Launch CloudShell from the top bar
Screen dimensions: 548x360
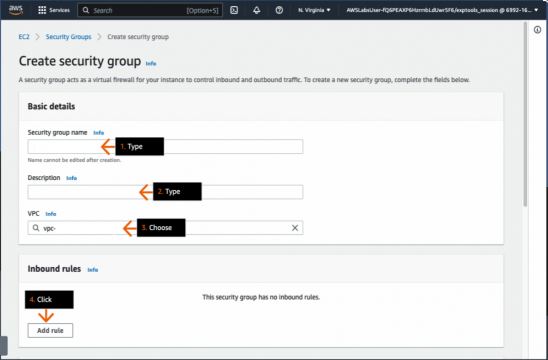[x=234, y=10]
